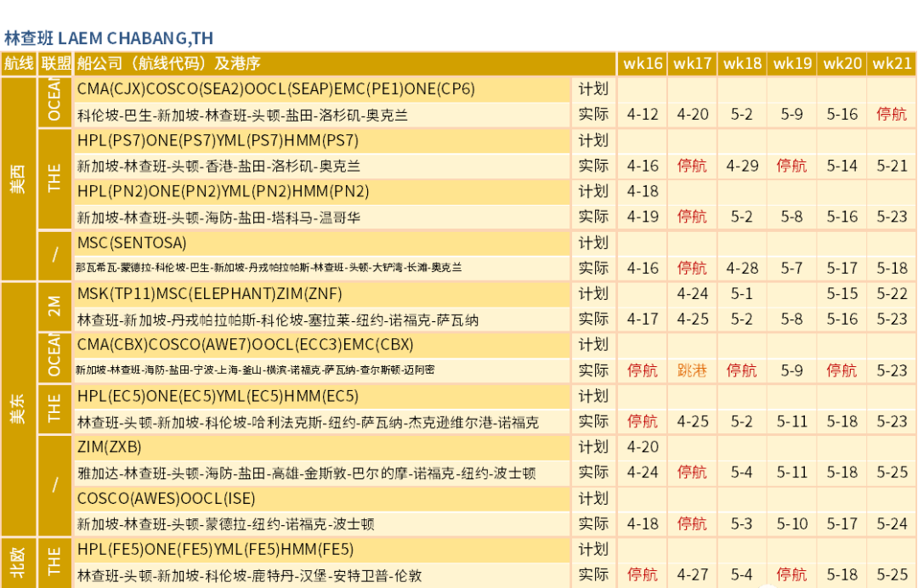Click the 美东 route label cell
The height and width of the screenshot is (588, 918).
[x=18, y=409]
